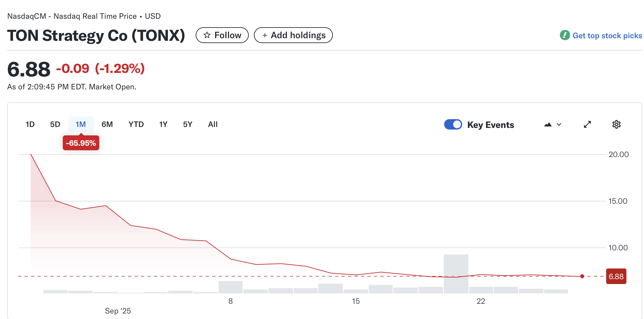
Task: Click the green top stock picks badge icon
Action: coord(564,35)
